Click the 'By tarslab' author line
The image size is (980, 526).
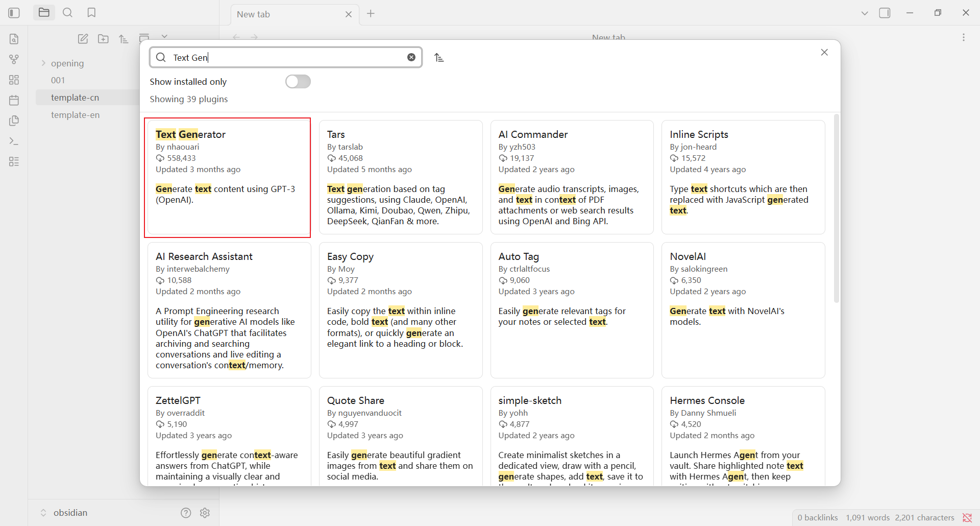click(x=345, y=147)
